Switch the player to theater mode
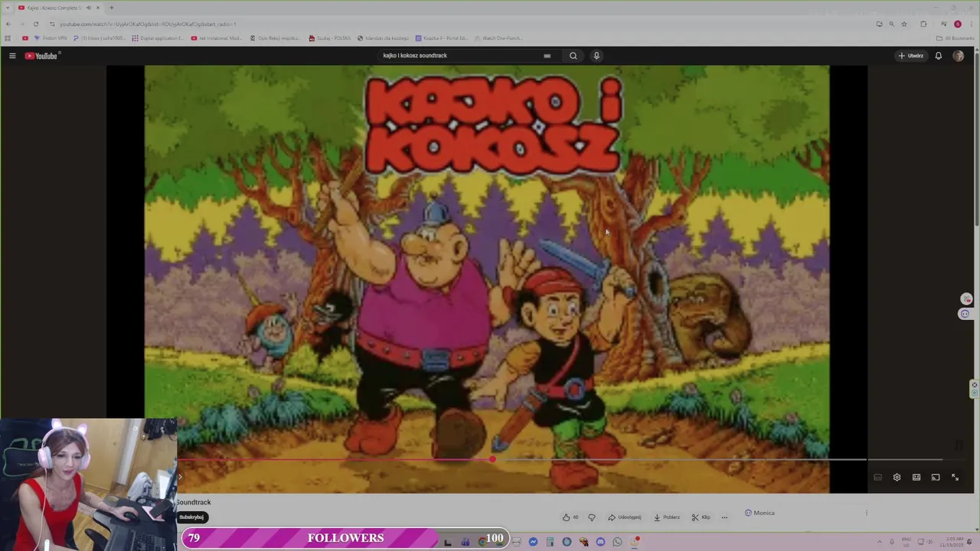This screenshot has width=980, height=551. [916, 478]
